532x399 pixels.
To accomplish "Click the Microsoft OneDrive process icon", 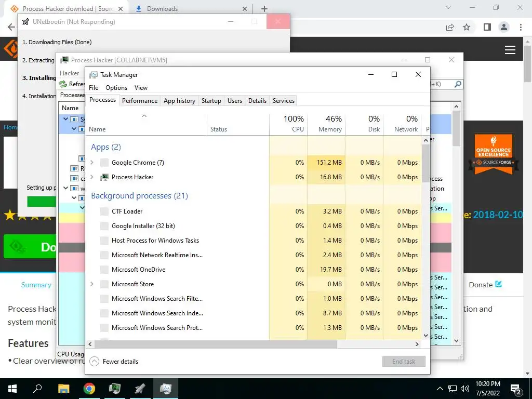I will (x=104, y=270).
